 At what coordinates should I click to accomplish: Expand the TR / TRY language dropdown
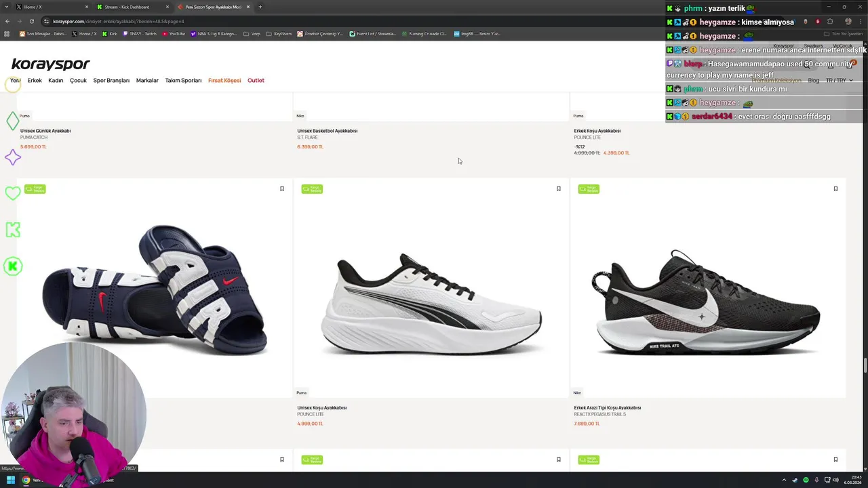840,81
